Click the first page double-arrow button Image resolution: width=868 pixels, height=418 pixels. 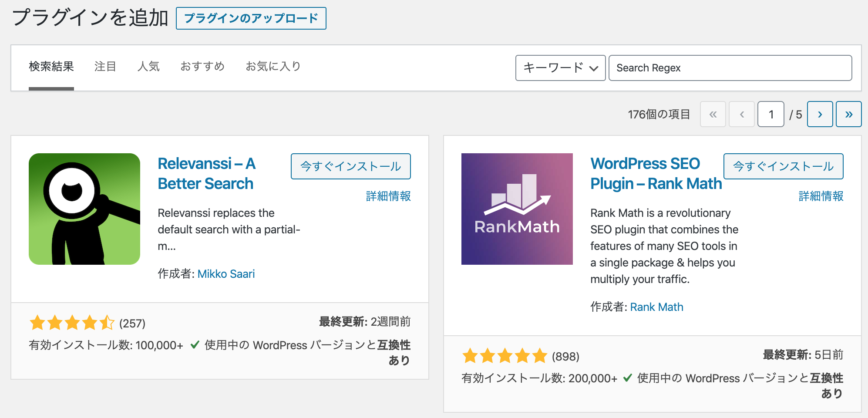(713, 114)
